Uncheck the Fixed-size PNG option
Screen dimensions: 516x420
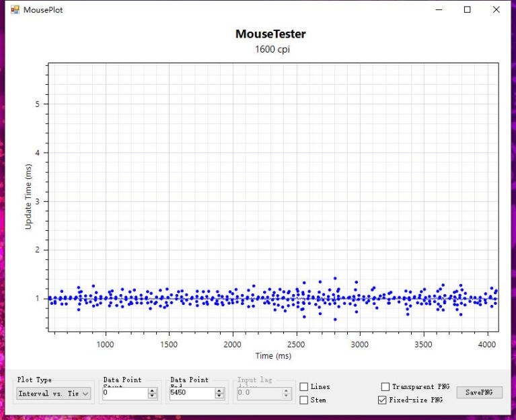pos(383,400)
